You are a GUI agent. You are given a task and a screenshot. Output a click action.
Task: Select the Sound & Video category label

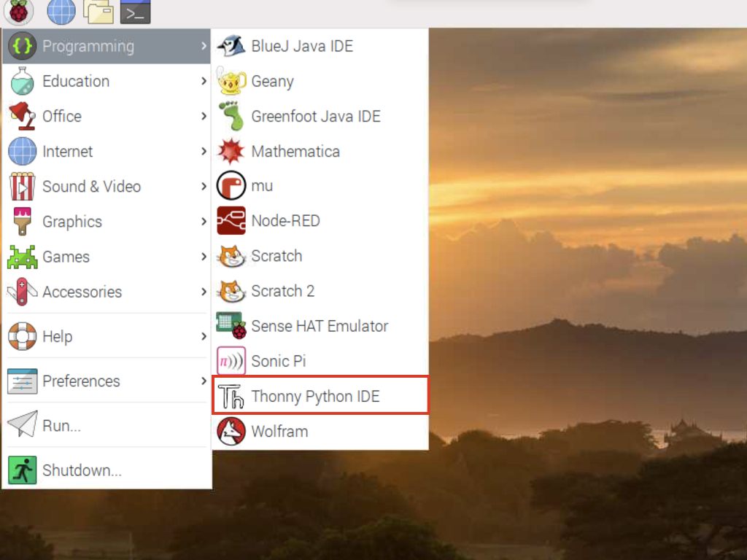pos(91,186)
